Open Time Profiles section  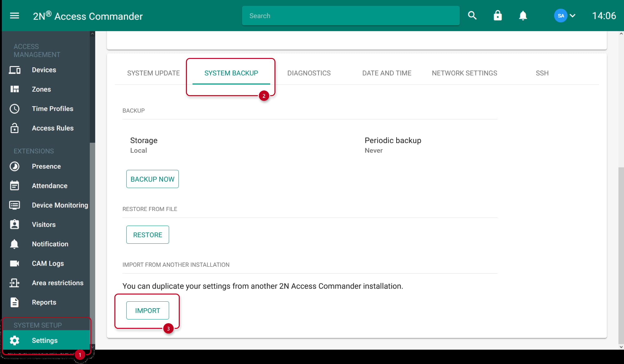46,108
